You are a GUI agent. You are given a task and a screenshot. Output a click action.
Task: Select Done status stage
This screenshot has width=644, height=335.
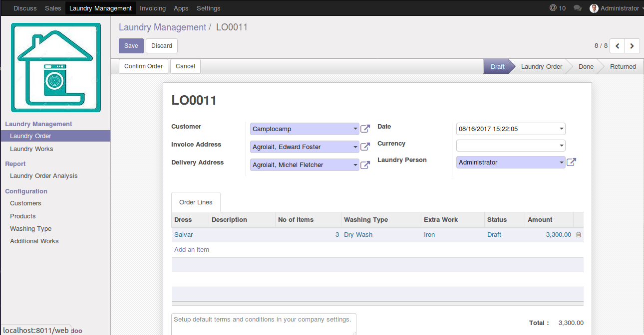pos(586,66)
